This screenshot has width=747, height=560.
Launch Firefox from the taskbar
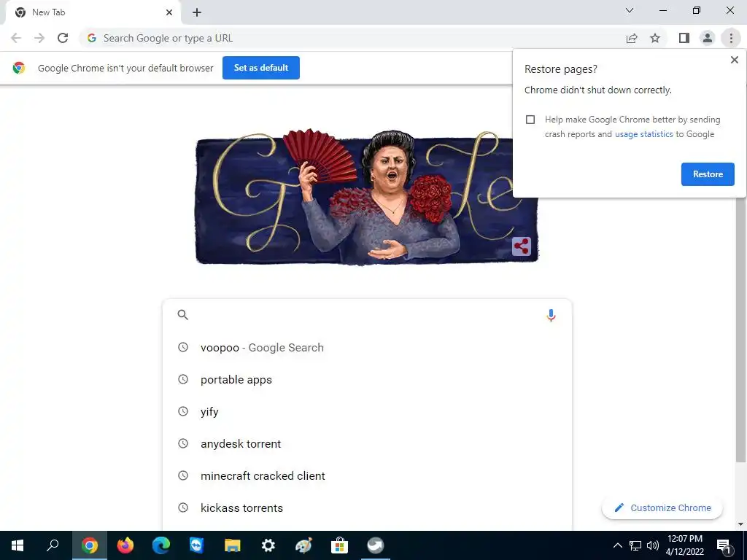pos(125,545)
